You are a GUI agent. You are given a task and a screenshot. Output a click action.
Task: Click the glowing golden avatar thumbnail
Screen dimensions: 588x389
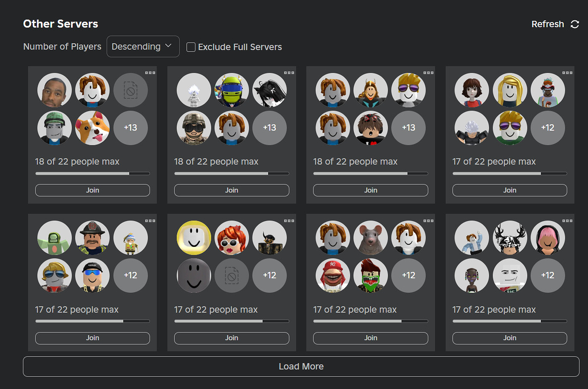pyautogui.click(x=194, y=237)
